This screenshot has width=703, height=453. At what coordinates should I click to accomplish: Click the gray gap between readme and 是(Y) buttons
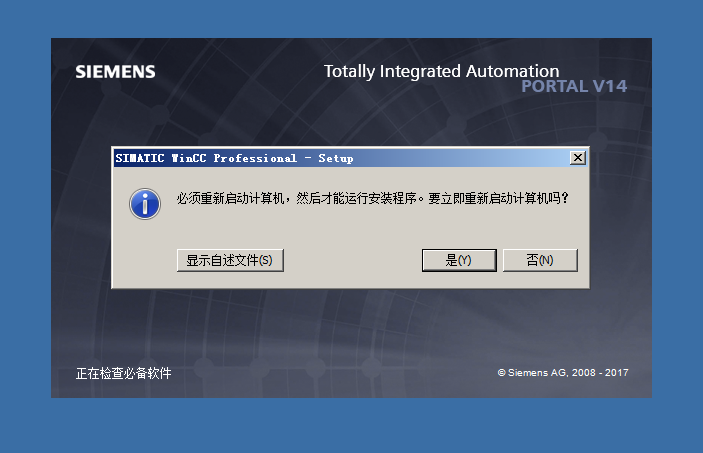coord(352,260)
